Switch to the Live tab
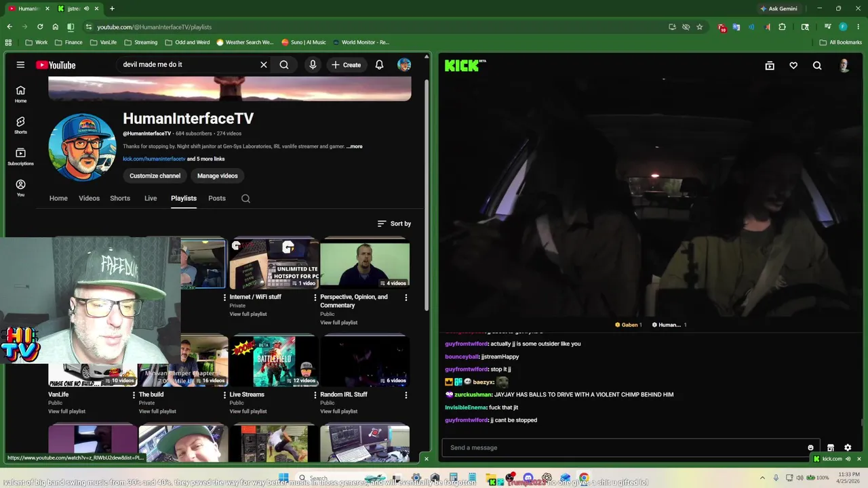The height and width of the screenshot is (488, 868). 151,199
